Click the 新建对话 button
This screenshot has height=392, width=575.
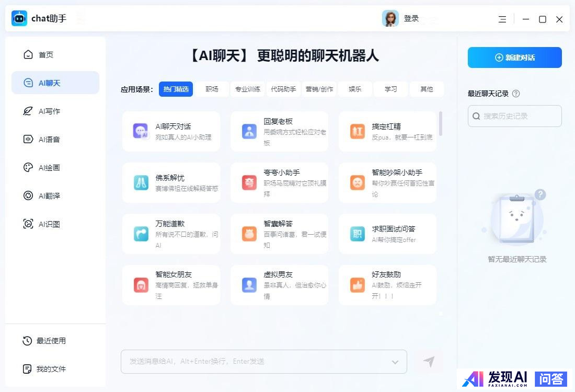tap(514, 57)
